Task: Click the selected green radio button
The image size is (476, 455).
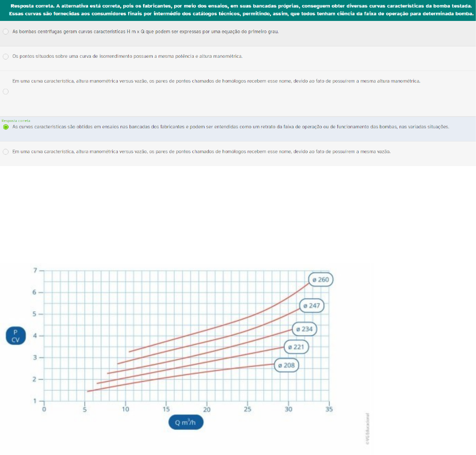Action: click(x=5, y=127)
